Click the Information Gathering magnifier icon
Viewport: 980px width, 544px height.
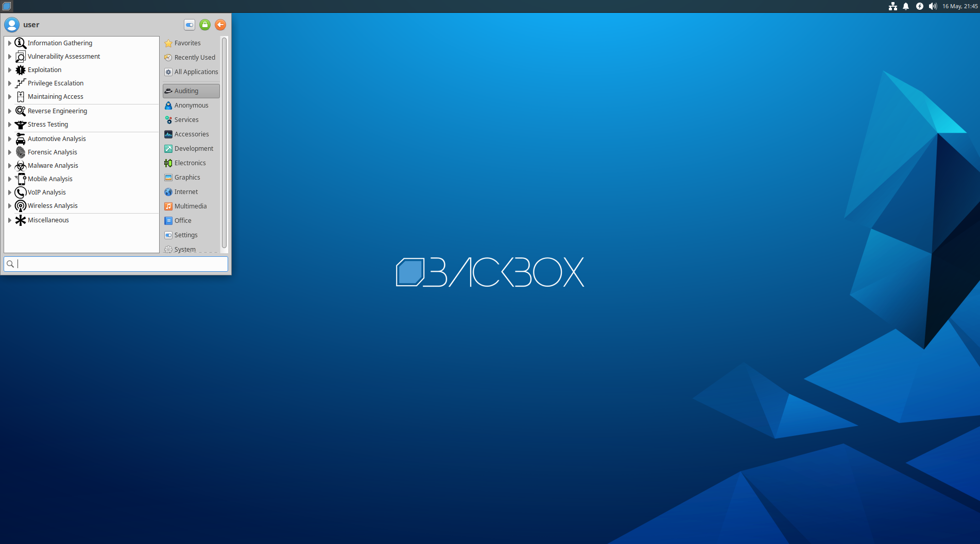(x=21, y=43)
